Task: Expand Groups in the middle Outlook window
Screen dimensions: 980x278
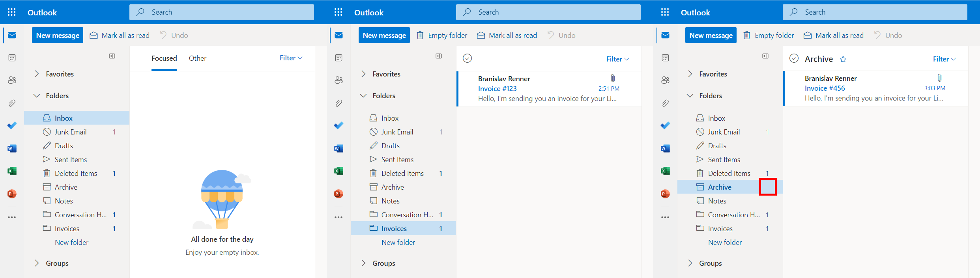Action: (363, 263)
